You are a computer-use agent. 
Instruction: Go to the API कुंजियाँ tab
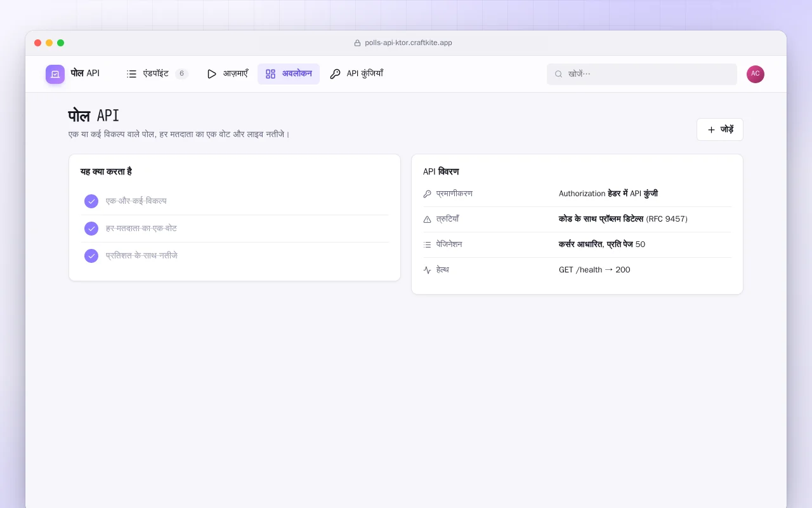[x=357, y=74]
